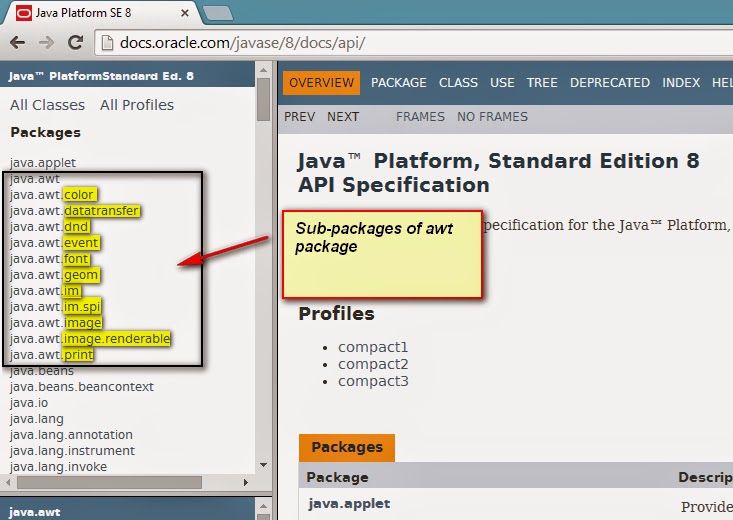Open the java.awt.event package
Viewport: 733px width, 520px height.
click(54, 243)
